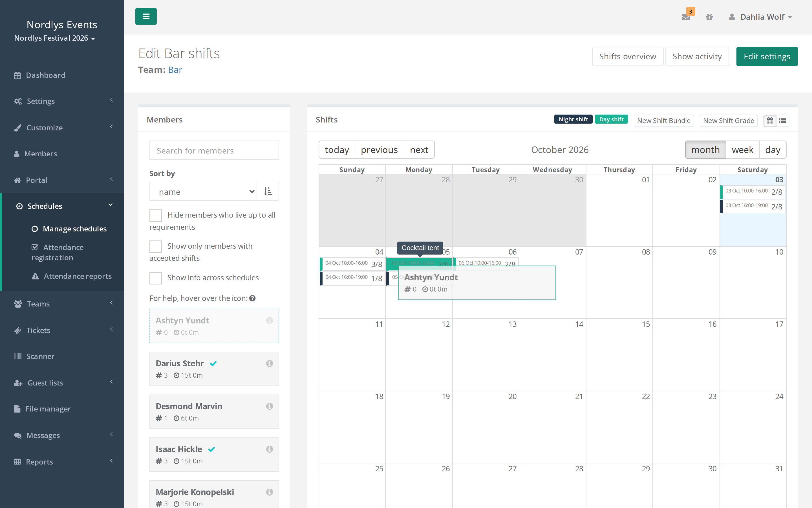Toggle the sort direction icon beside name
This screenshot has width=812, height=508.
(268, 192)
